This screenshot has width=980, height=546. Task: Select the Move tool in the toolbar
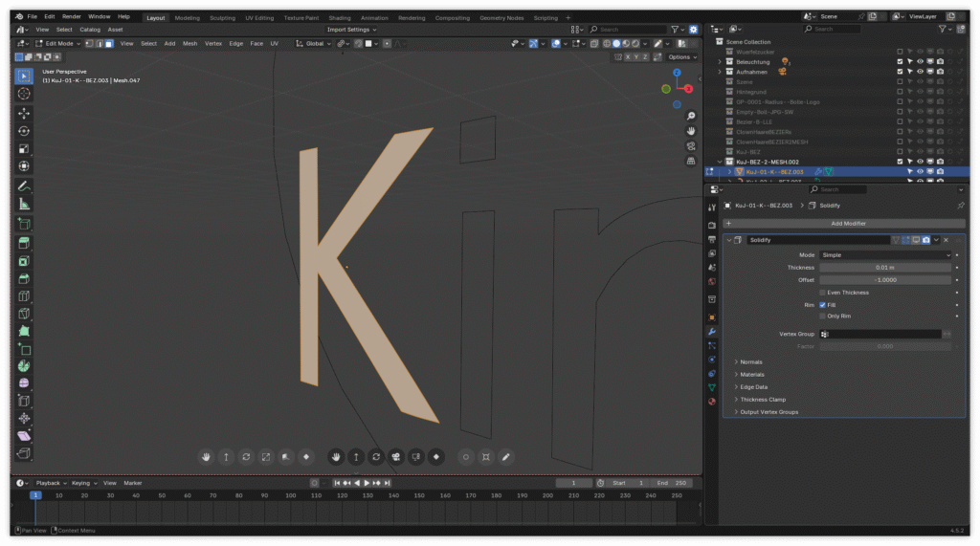24,113
